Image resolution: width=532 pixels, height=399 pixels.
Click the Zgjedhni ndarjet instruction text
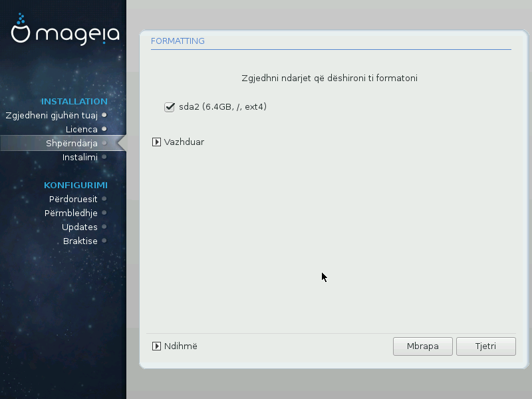tap(329, 78)
